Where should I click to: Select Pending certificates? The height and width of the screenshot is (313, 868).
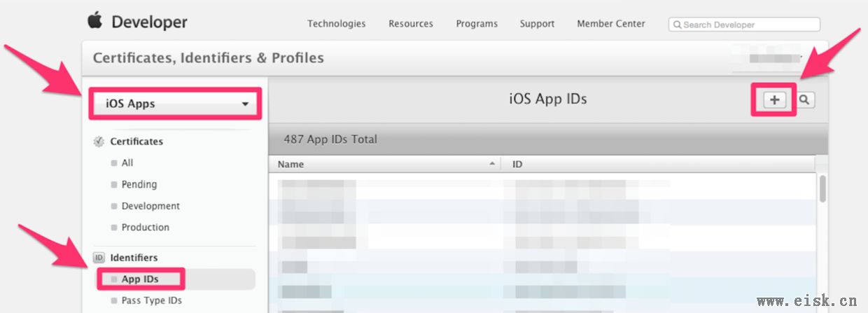[x=139, y=184]
